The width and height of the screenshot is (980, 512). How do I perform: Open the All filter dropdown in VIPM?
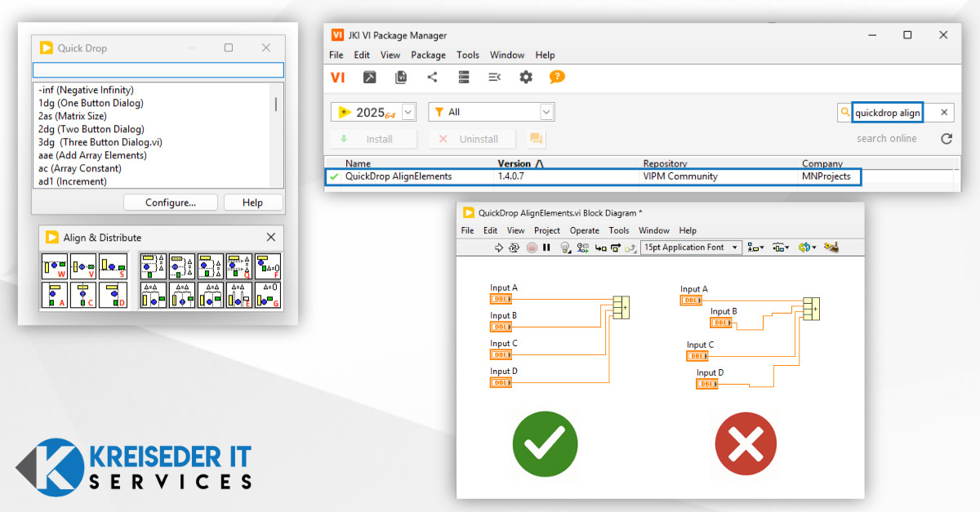pos(492,112)
